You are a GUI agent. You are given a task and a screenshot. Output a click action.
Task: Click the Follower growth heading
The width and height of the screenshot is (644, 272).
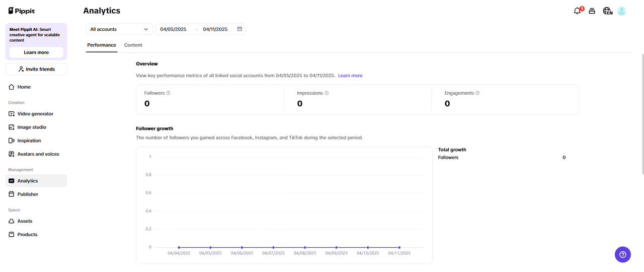point(154,128)
